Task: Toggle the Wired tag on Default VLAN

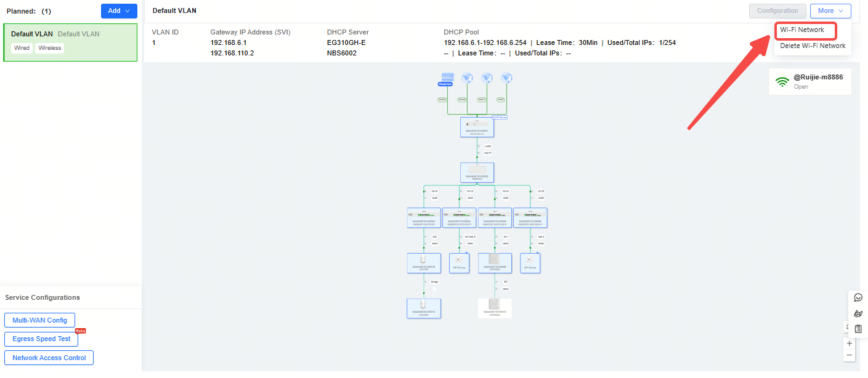Action: [22, 48]
